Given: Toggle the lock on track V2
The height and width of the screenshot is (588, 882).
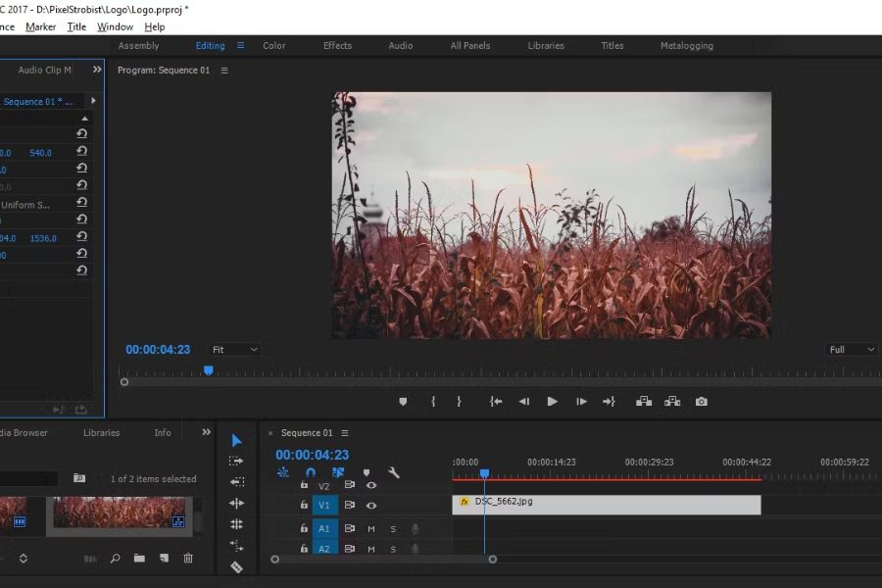Looking at the screenshot, I should (x=304, y=485).
